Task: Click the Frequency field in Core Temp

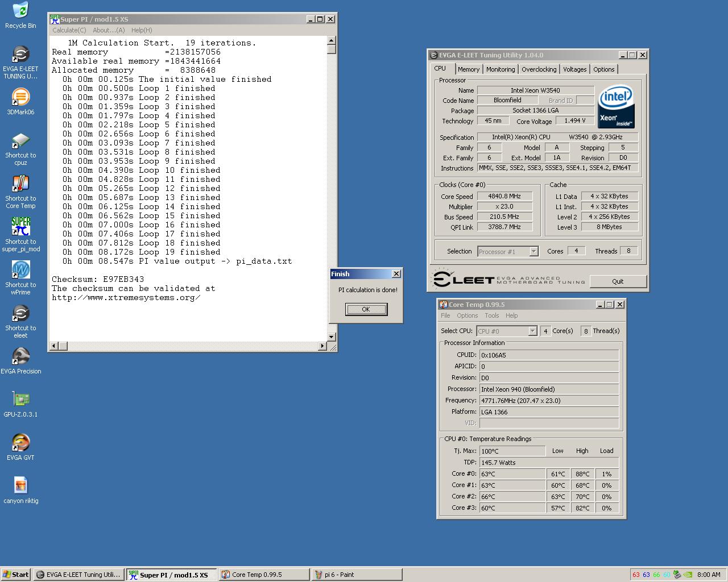Action: 549,401
